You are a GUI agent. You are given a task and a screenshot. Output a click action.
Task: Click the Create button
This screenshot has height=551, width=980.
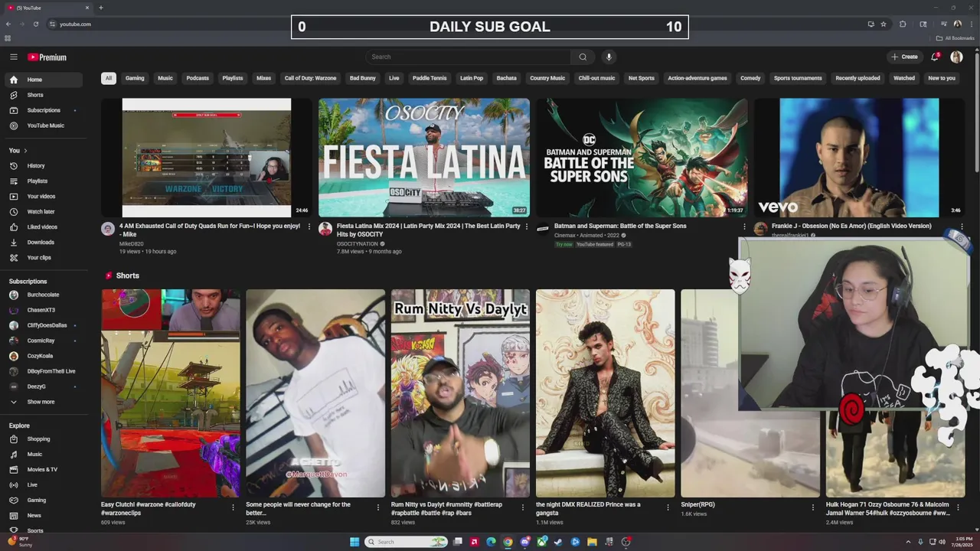904,57
